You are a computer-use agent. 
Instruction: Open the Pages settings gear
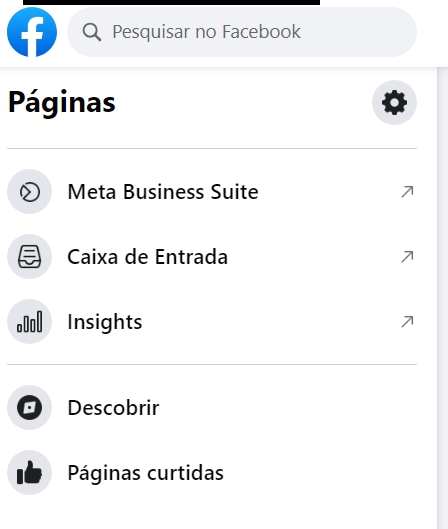394,103
